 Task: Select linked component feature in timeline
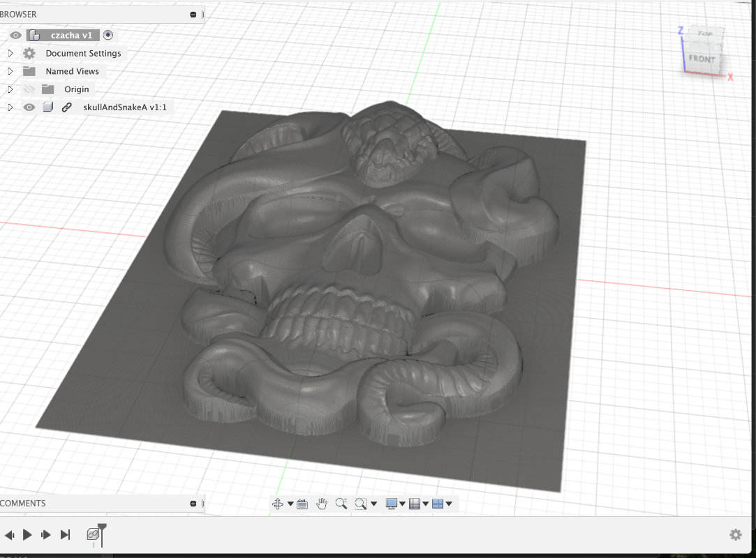tap(93, 534)
